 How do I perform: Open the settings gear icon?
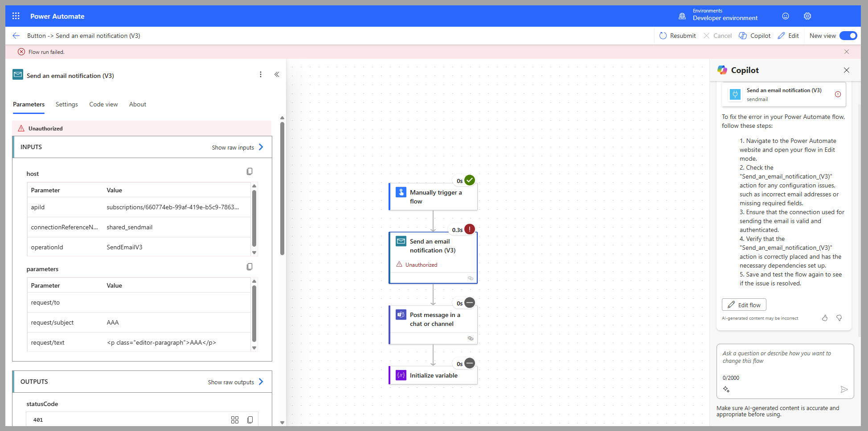807,16
